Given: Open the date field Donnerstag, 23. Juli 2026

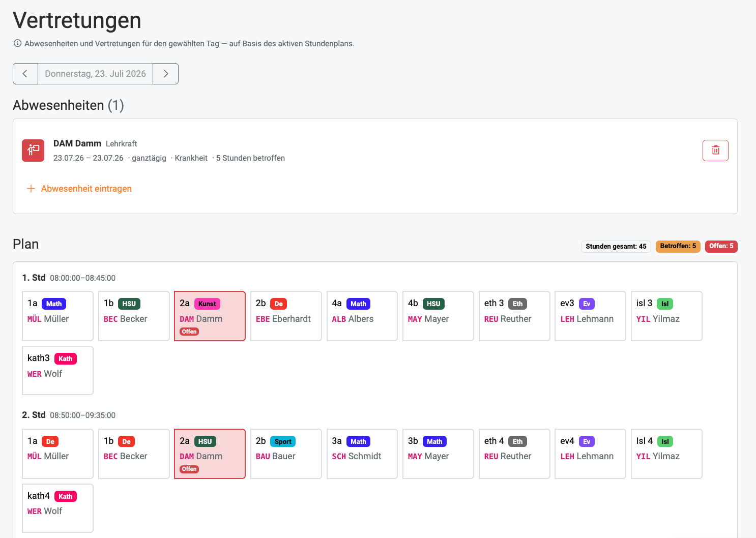Looking at the screenshot, I should (95, 74).
